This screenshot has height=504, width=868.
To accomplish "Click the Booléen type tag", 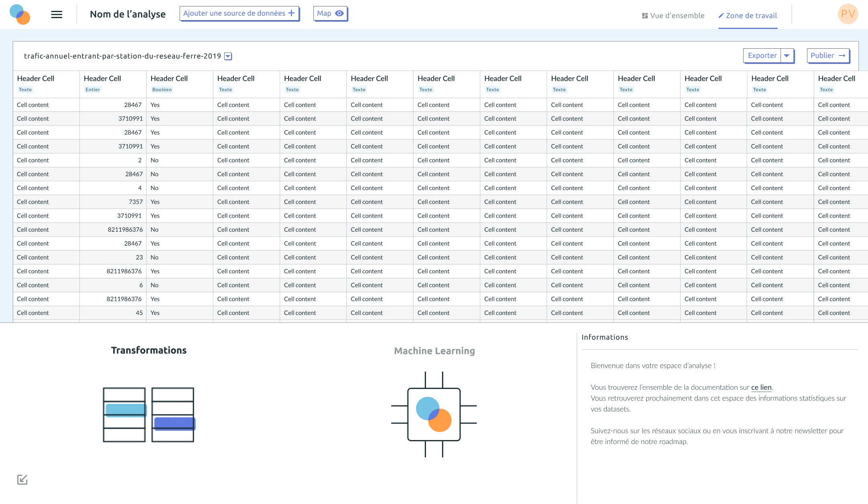I will click(162, 90).
